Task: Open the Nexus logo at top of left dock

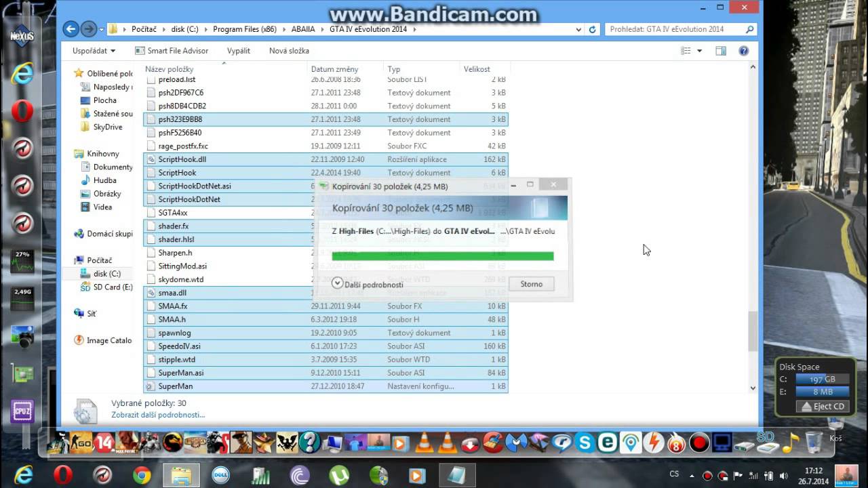Action: 22,37
